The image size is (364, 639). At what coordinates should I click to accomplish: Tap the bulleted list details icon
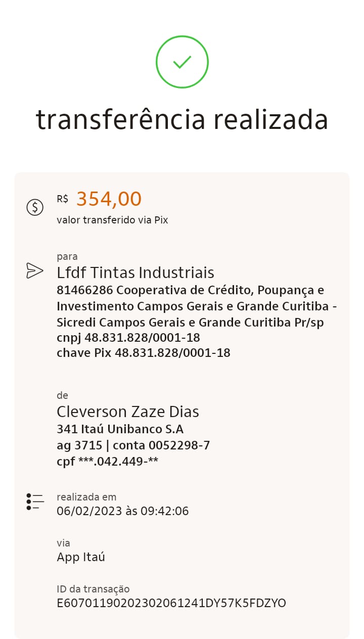tap(35, 501)
